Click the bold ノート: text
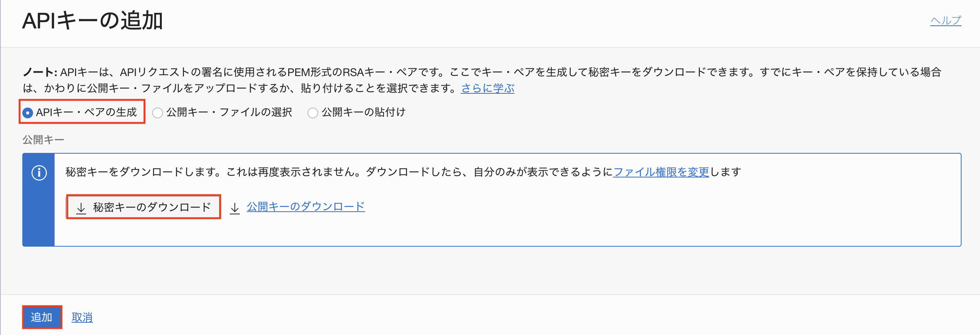This screenshot has height=335, width=980. [40, 72]
